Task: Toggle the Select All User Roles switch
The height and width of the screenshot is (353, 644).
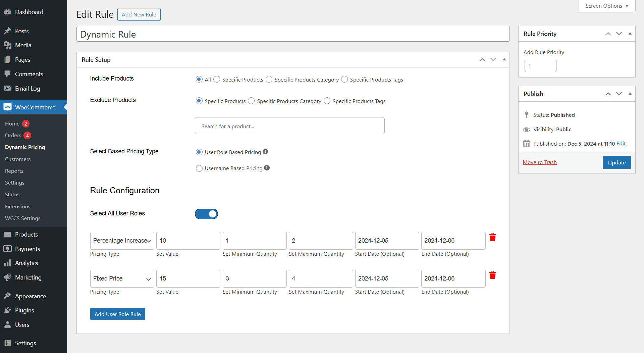Action: click(206, 214)
